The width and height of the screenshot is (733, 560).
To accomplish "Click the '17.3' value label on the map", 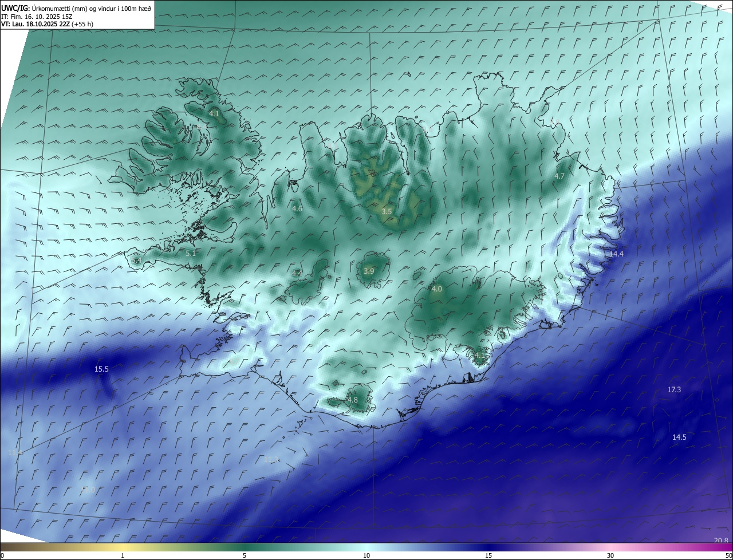I will click(674, 390).
